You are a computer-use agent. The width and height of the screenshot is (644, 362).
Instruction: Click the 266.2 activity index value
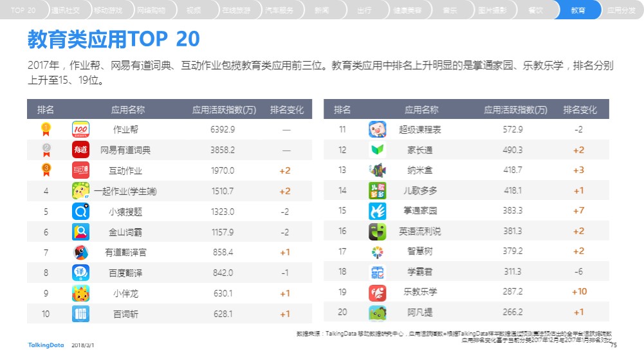(513, 312)
